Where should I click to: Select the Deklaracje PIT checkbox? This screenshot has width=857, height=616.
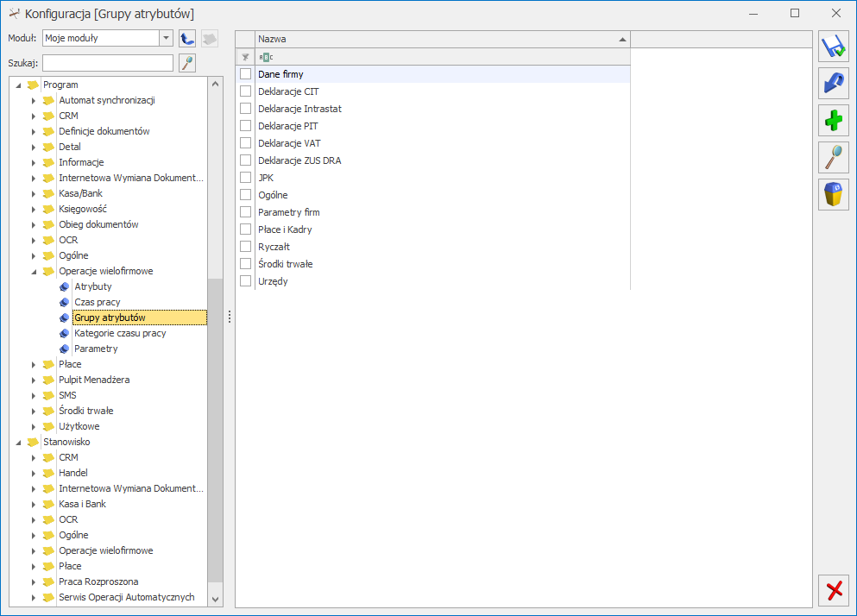tap(245, 126)
